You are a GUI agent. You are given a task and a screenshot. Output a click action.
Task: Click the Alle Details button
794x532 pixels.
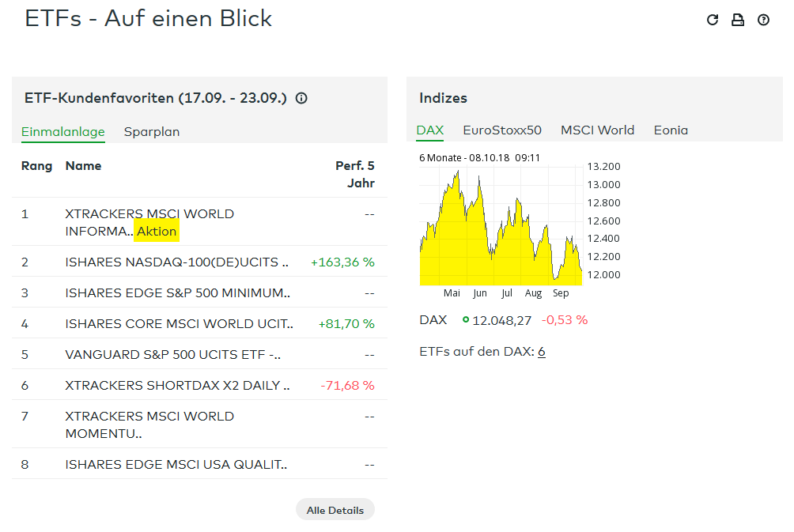tap(335, 510)
